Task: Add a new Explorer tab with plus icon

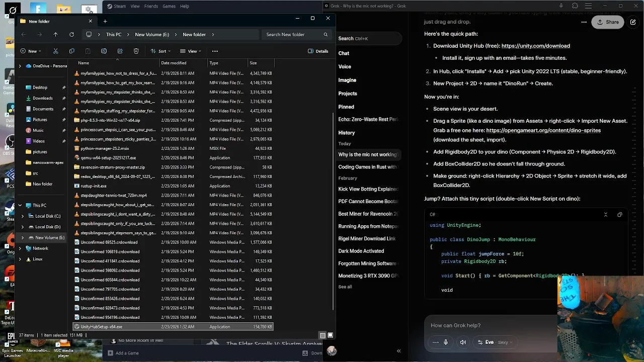Action: [105, 21]
